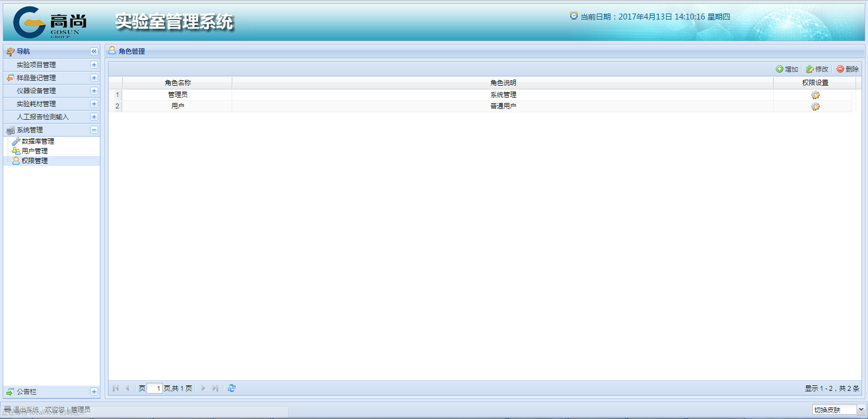The image size is (868, 419).
Task: Collapse the 系统管理 section
Action: 94,130
